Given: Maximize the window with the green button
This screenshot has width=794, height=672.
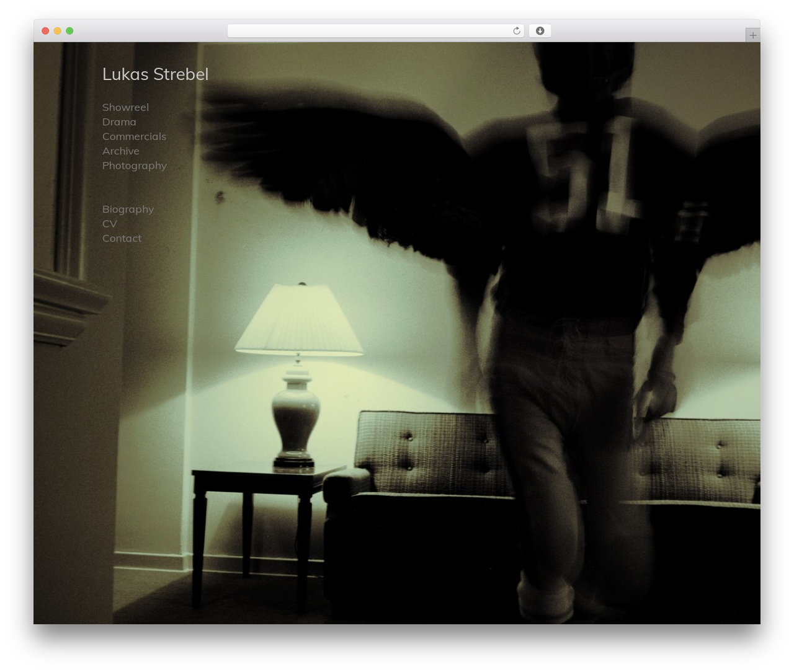Looking at the screenshot, I should click(x=69, y=31).
